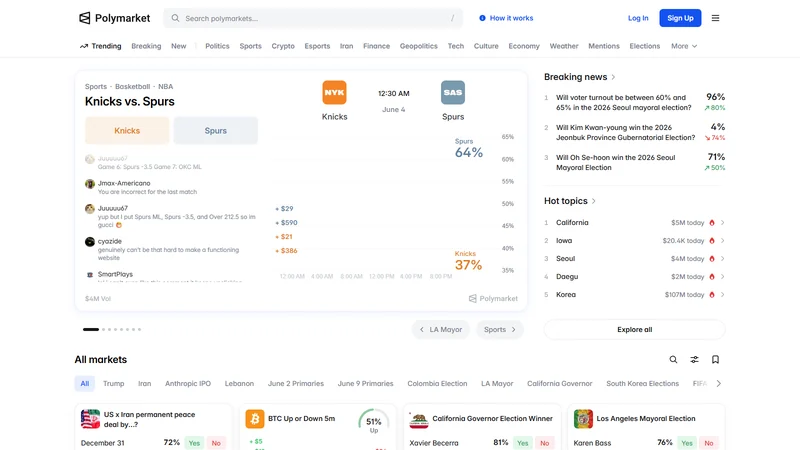Click the Log In link
The image size is (800, 450).
pyautogui.click(x=638, y=18)
